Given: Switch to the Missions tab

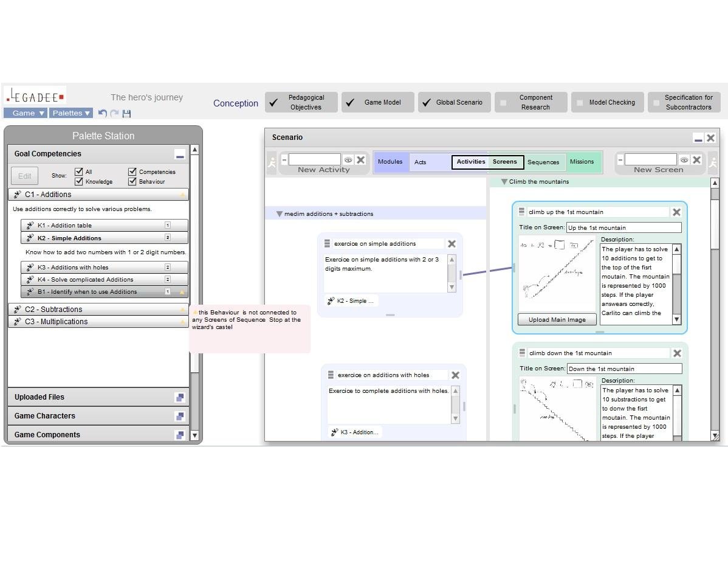Looking at the screenshot, I should (582, 162).
